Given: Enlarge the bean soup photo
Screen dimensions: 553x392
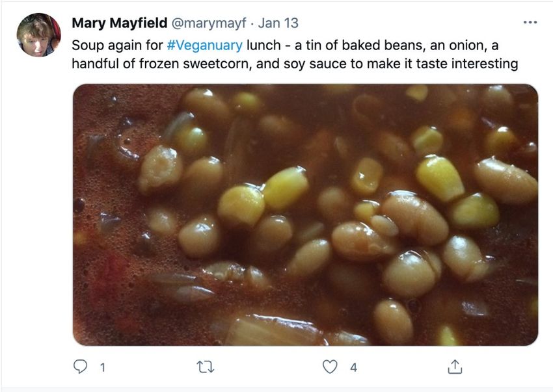Looking at the screenshot, I should pos(305,215).
